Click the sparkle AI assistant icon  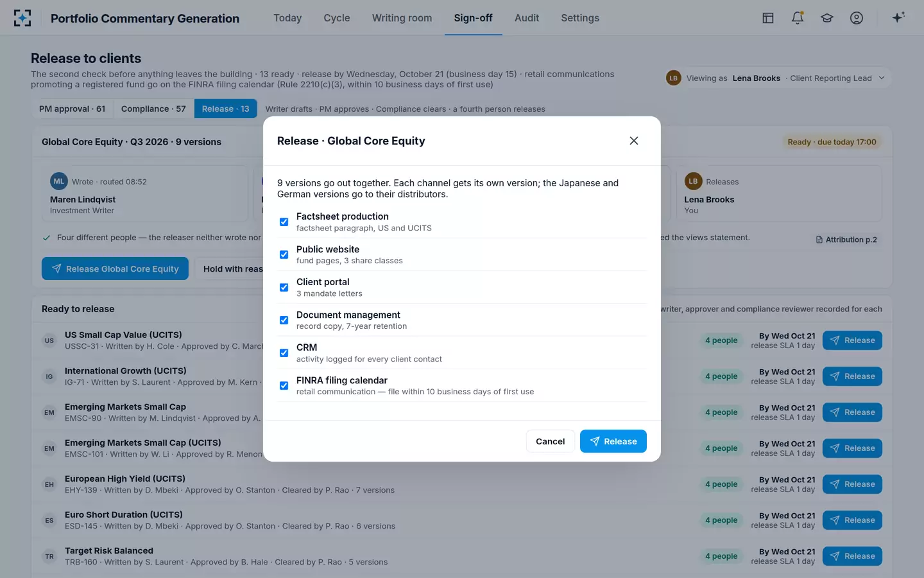point(898,17)
